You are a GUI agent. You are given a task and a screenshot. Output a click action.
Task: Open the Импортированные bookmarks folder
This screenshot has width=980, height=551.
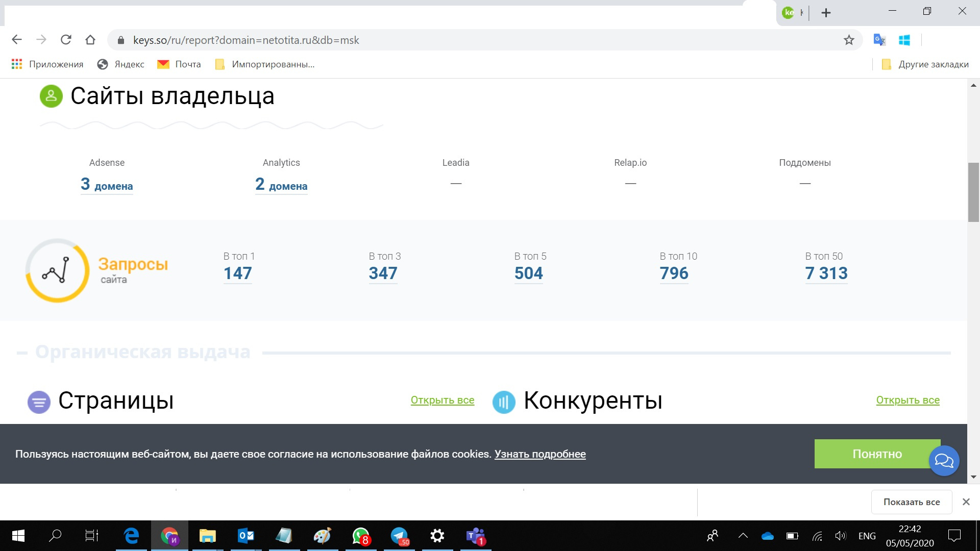tap(265, 64)
